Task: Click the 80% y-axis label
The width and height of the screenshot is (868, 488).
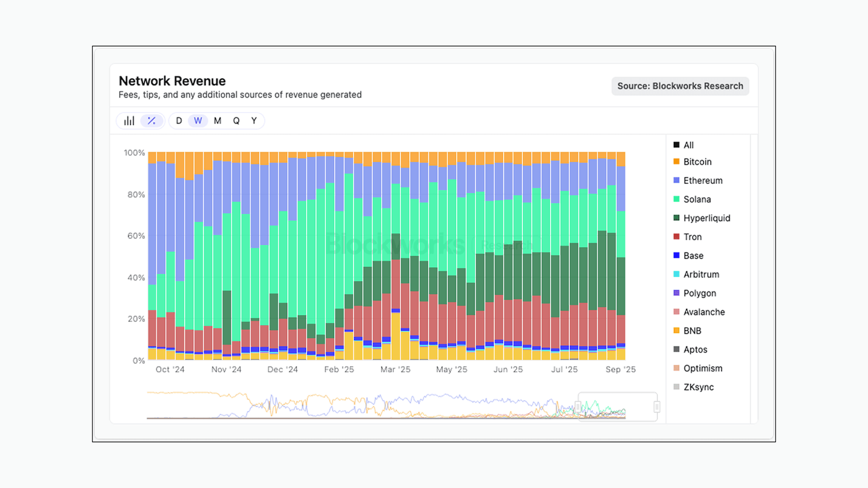Action: point(136,195)
